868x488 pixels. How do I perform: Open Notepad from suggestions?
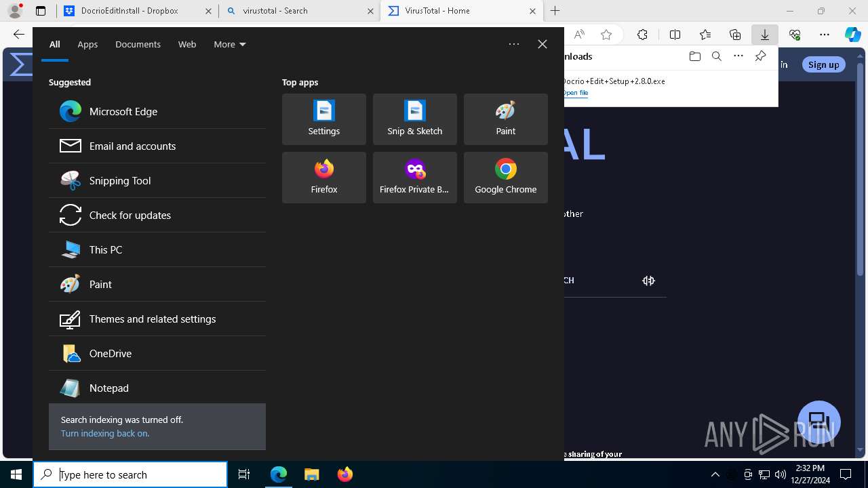coord(157,388)
